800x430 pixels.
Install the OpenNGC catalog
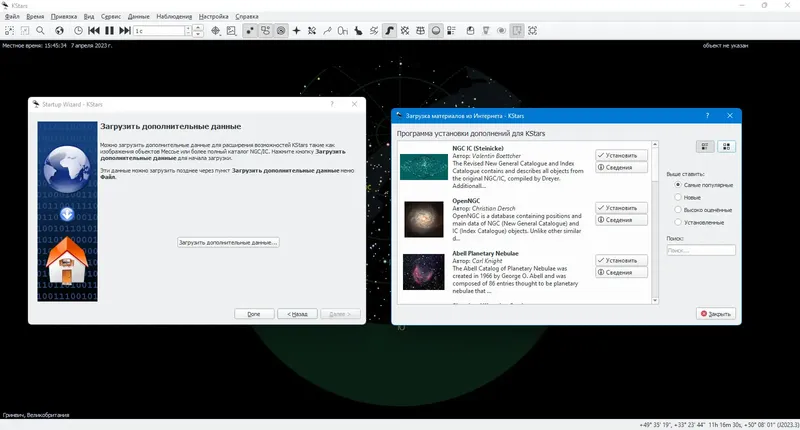621,208
